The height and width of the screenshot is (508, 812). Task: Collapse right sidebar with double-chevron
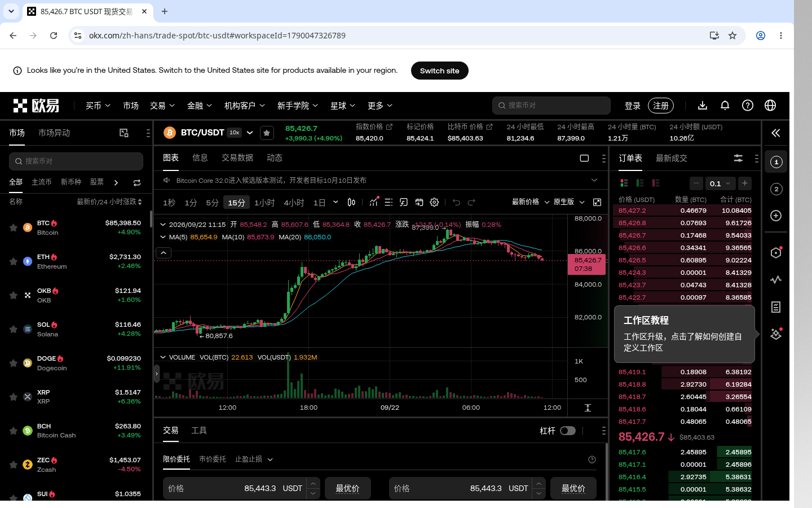[x=776, y=133]
